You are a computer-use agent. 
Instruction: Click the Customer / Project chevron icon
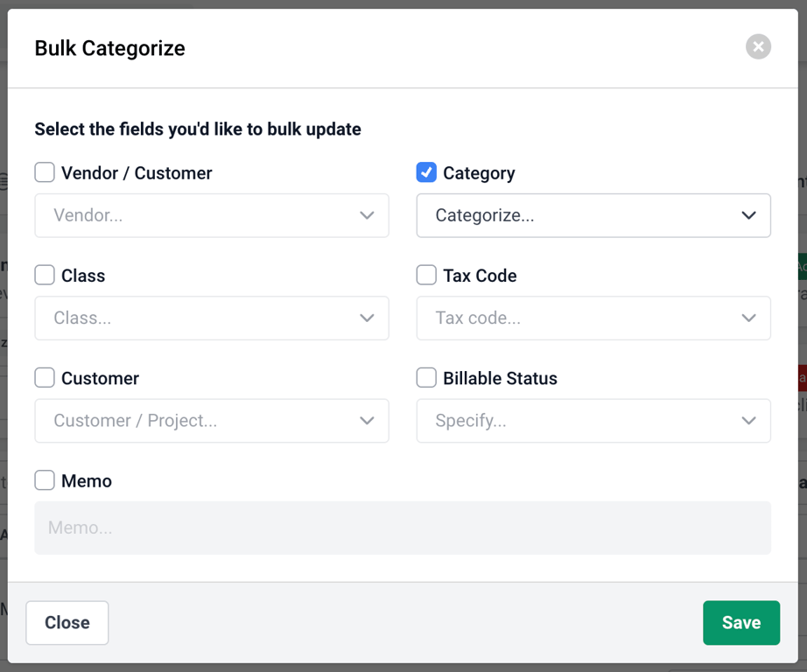367,421
